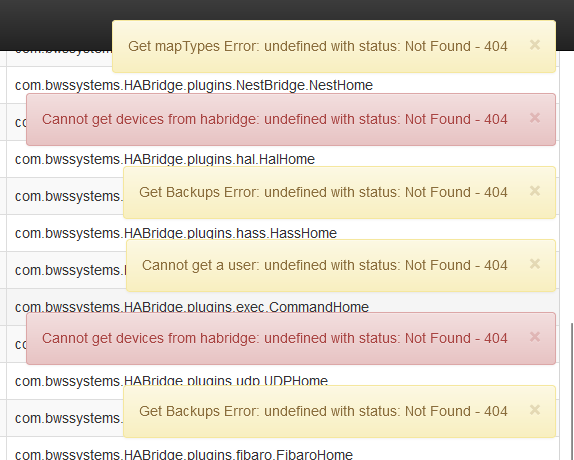Click the Get mapTypes Error message text
This screenshot has width=574, height=460.
[318, 46]
